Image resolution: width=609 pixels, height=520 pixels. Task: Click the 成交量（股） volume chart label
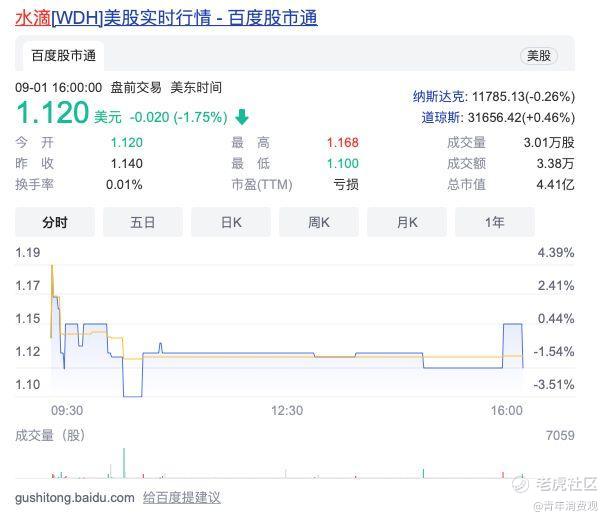click(50, 435)
